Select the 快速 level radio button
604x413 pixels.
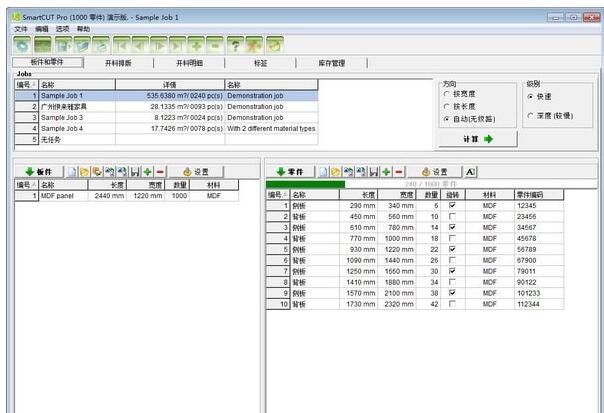(531, 96)
